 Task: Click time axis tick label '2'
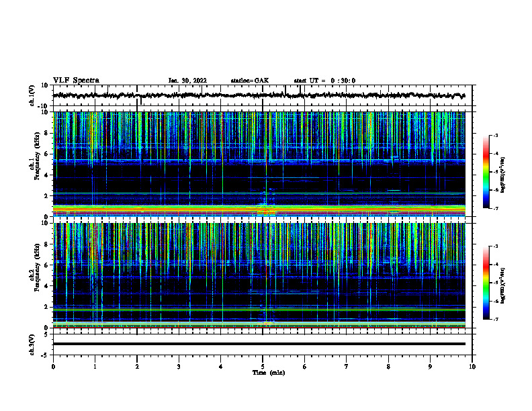click(137, 367)
